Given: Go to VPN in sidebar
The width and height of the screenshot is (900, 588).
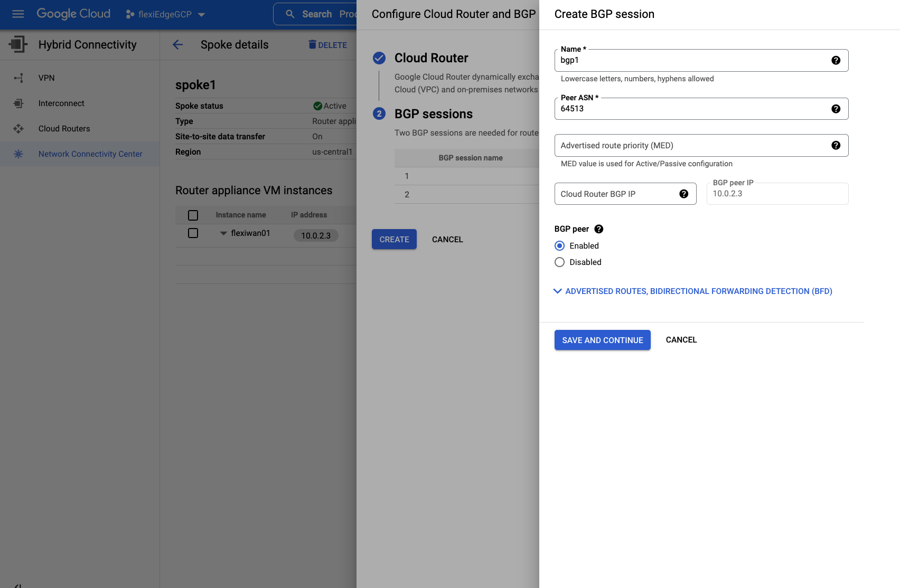Looking at the screenshot, I should coord(46,78).
